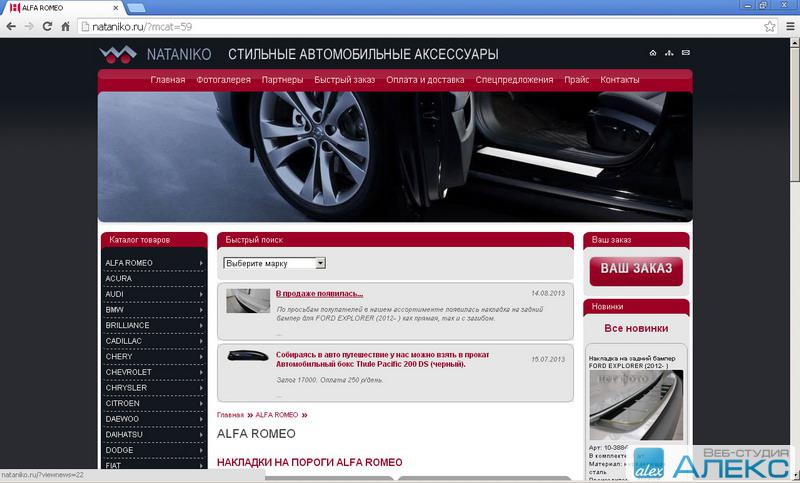Go to 'Оплата и доставка' page
The image size is (800, 483).
(425, 80)
